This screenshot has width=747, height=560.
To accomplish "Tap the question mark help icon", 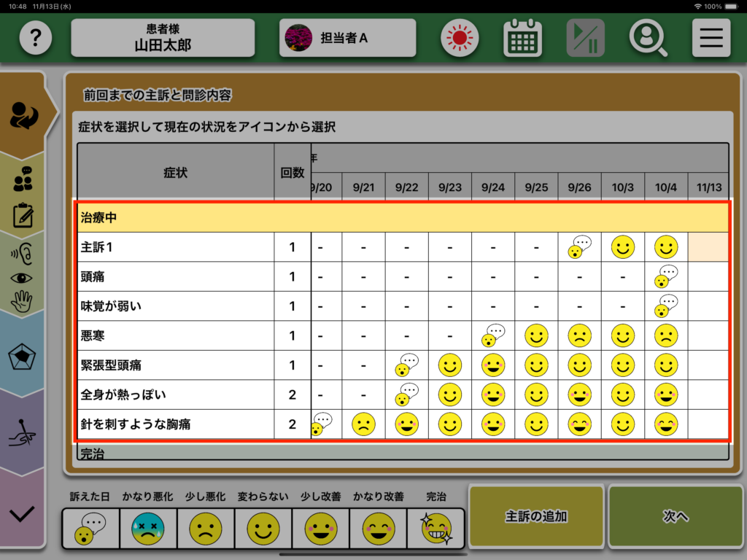I will pyautogui.click(x=36, y=38).
